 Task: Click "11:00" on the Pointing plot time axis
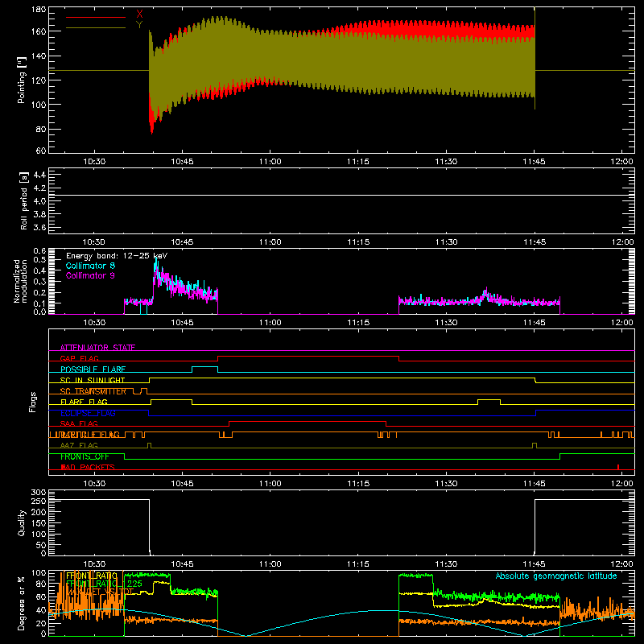tap(270, 162)
